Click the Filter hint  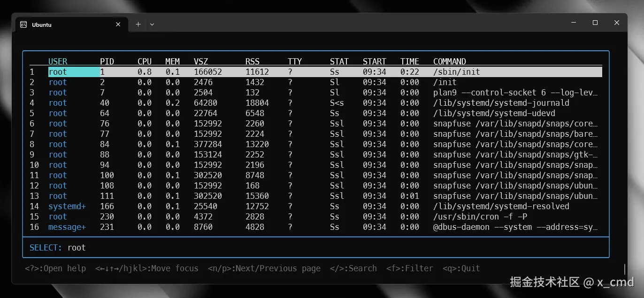pyautogui.click(x=410, y=268)
